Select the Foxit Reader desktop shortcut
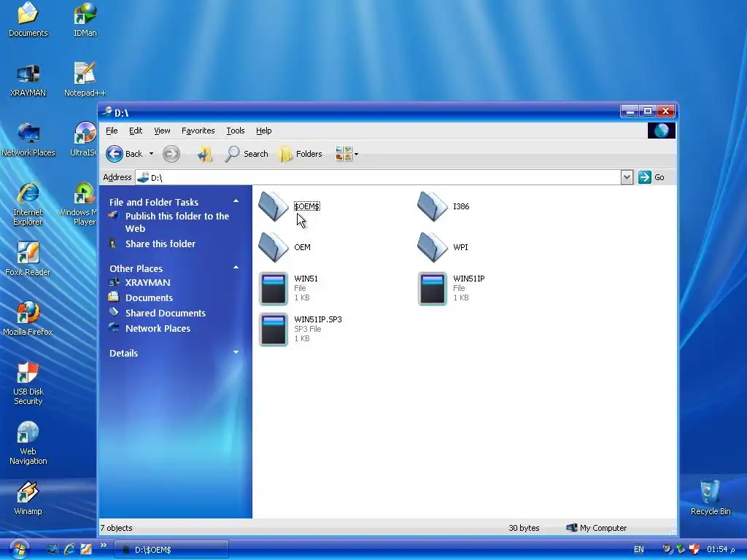The image size is (747, 560). [28, 259]
